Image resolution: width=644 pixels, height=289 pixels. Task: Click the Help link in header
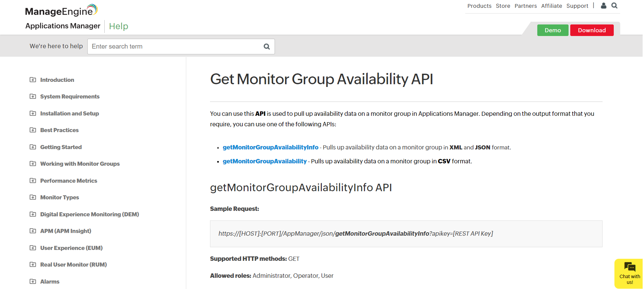118,26
